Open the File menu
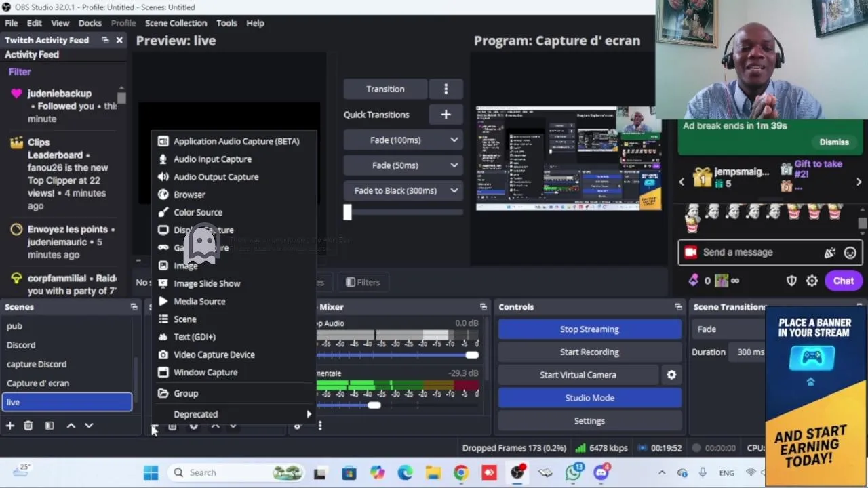This screenshot has width=868, height=488. 12,23
